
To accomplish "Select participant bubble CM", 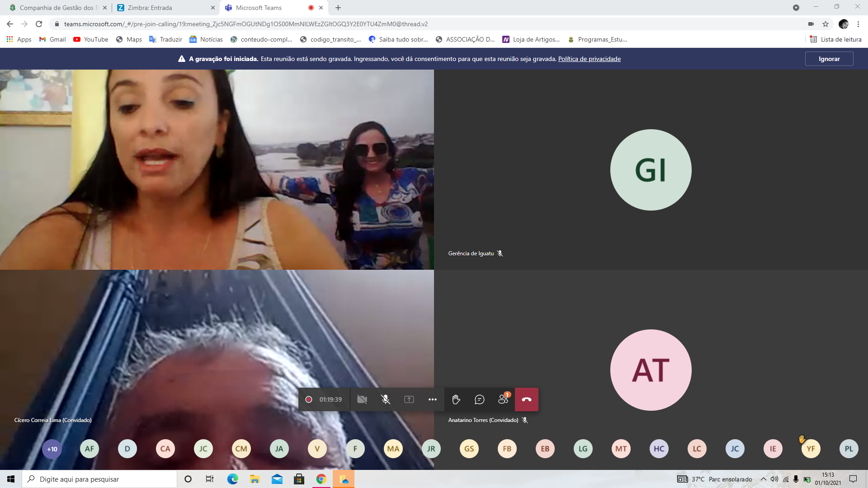I will [241, 449].
